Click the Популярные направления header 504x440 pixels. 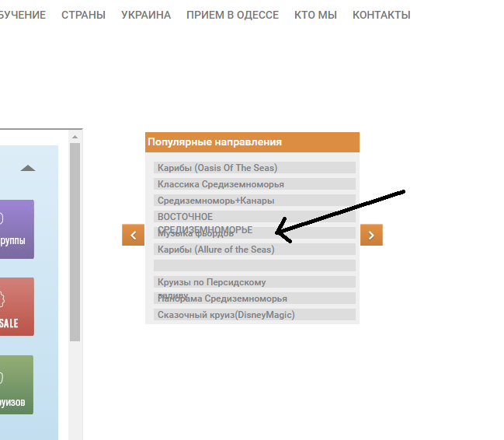point(214,142)
